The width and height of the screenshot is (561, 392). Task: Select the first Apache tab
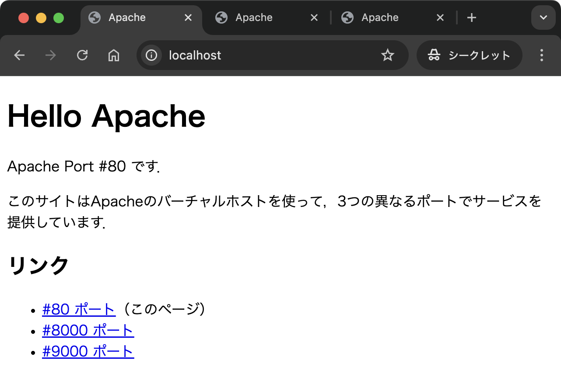(127, 17)
